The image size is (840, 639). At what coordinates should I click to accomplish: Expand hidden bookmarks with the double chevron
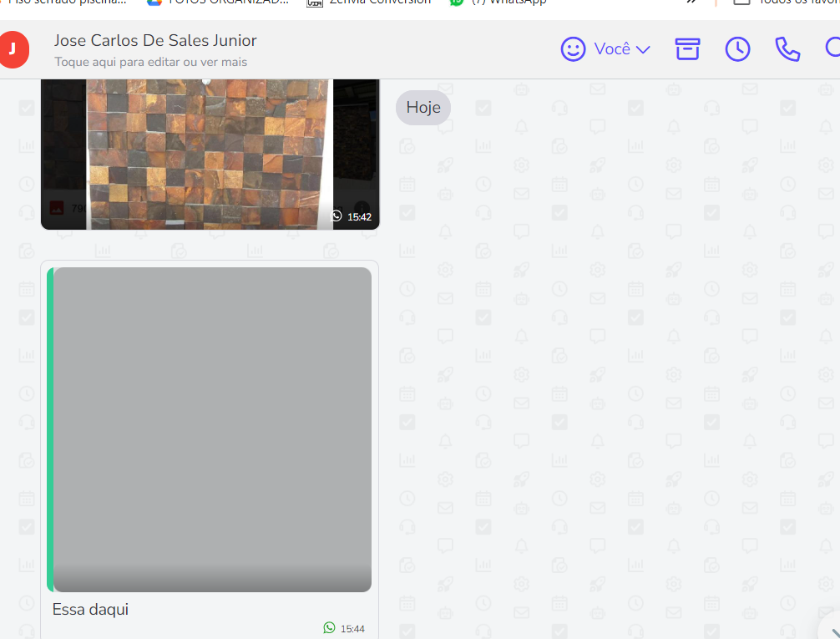pos(691,3)
